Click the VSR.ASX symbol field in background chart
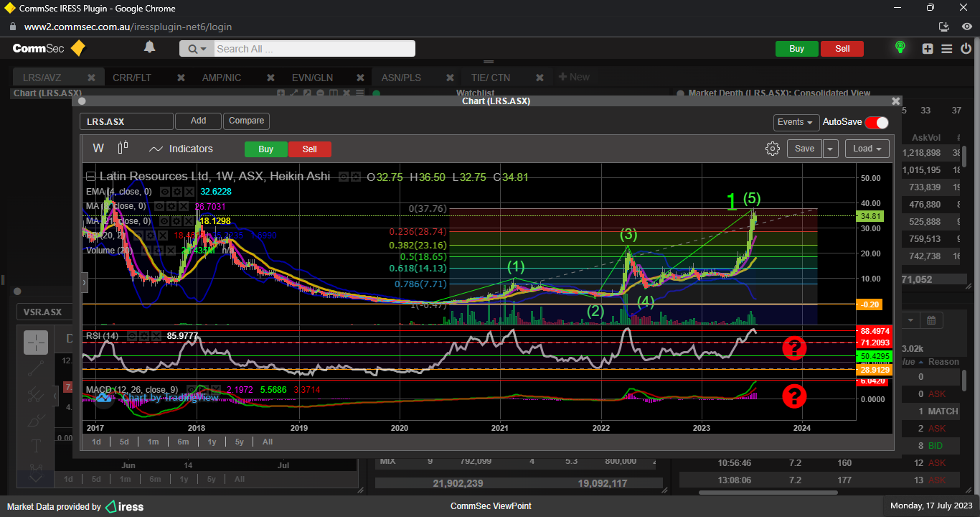980x517 pixels. coord(43,312)
